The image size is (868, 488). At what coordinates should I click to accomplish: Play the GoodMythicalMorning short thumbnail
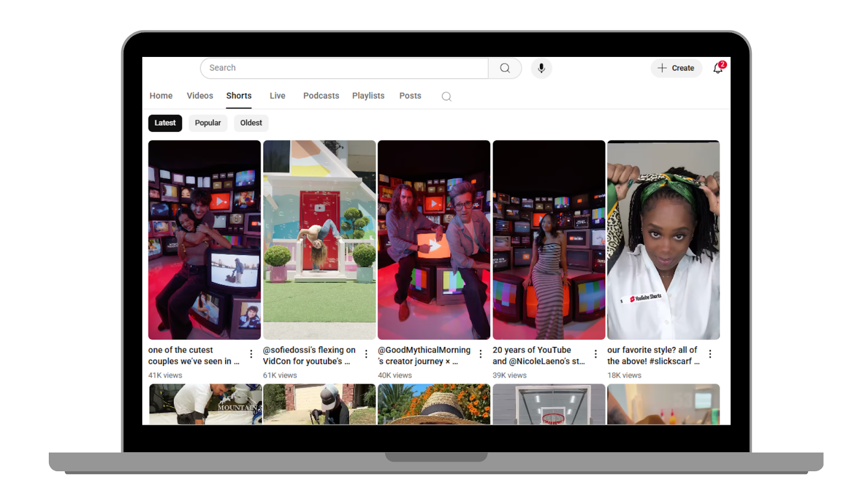point(434,240)
